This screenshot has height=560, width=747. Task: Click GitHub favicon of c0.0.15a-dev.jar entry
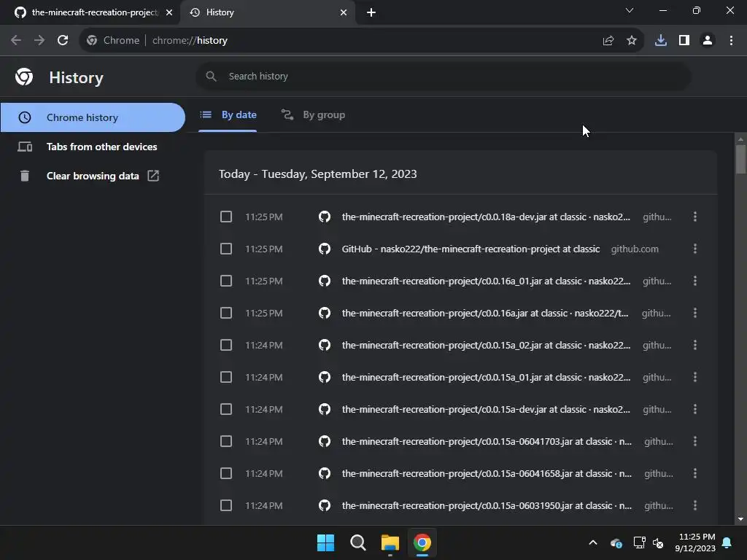pos(325,410)
